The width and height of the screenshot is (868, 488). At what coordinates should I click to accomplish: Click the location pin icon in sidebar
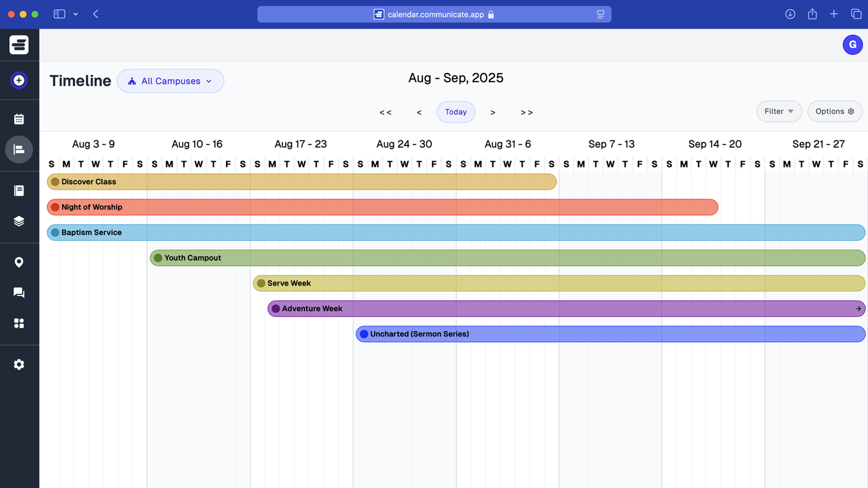point(19,262)
